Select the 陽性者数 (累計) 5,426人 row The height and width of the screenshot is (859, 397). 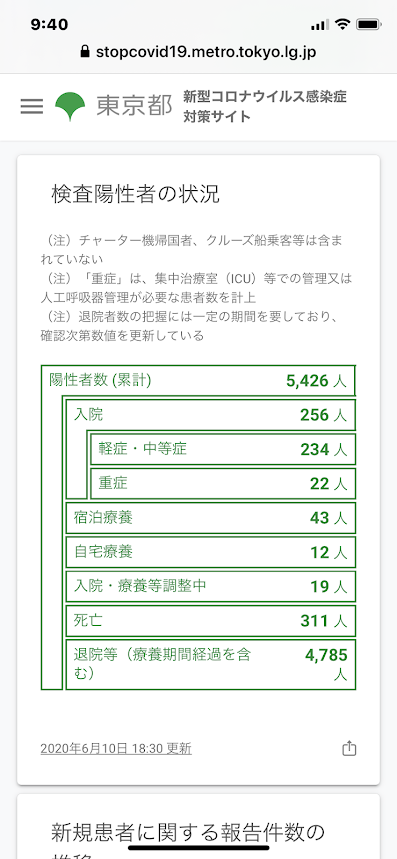198,381
